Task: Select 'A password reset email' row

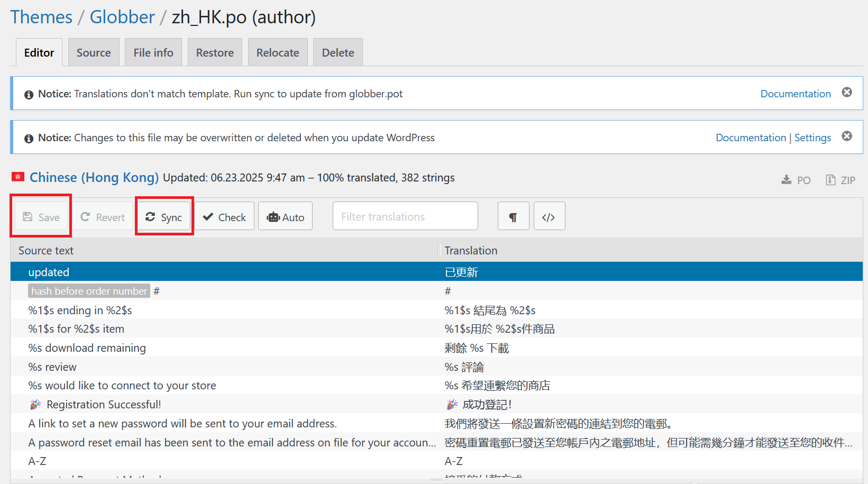Action: tap(436, 442)
